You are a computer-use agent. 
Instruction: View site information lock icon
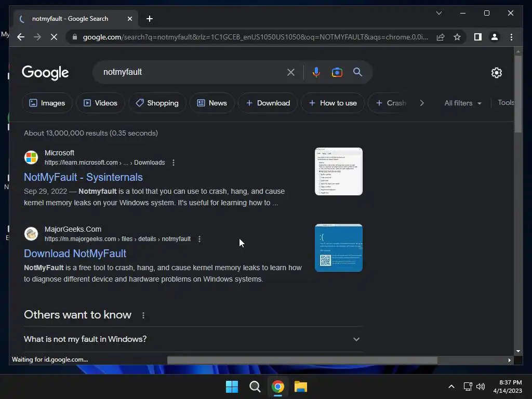[75, 37]
